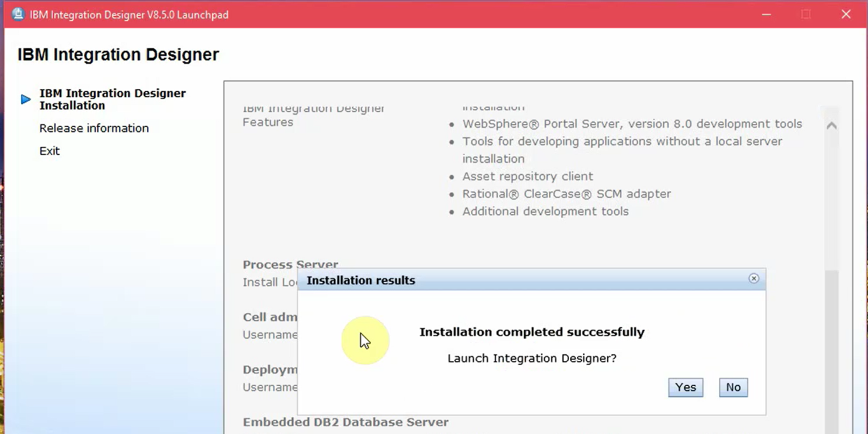Click the Installation completed successfully heading
868x434 pixels.
click(532, 332)
